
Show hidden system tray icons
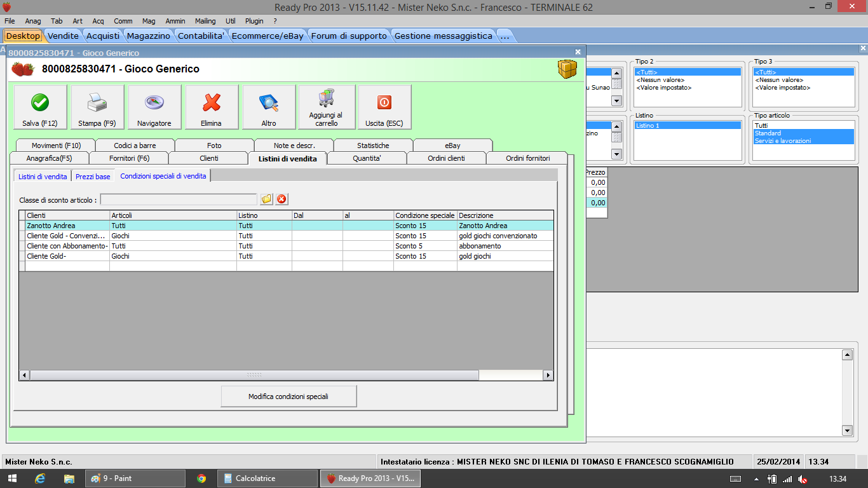pyautogui.click(x=757, y=478)
